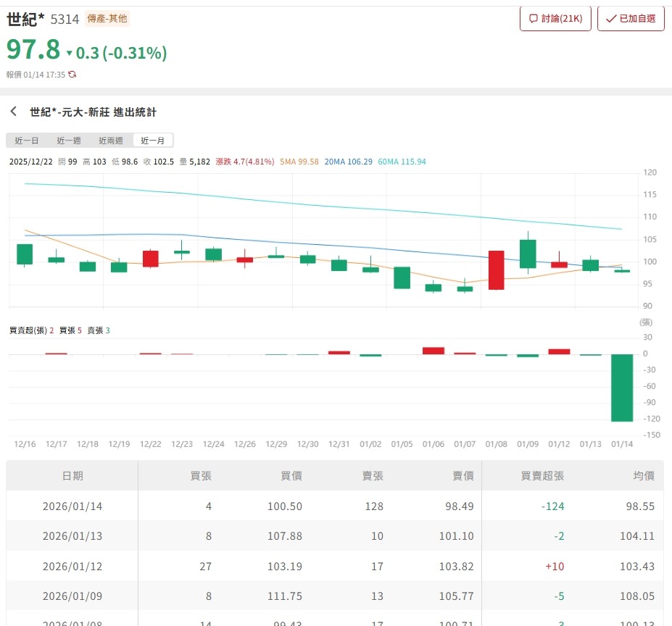Image resolution: width=672 pixels, height=626 pixels.
Task: Switch to the 近一日 tab
Action: pos(27,141)
